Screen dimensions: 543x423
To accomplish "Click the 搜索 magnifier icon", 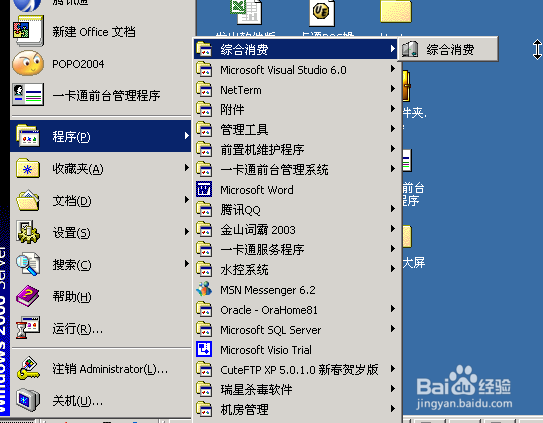I will (28, 264).
